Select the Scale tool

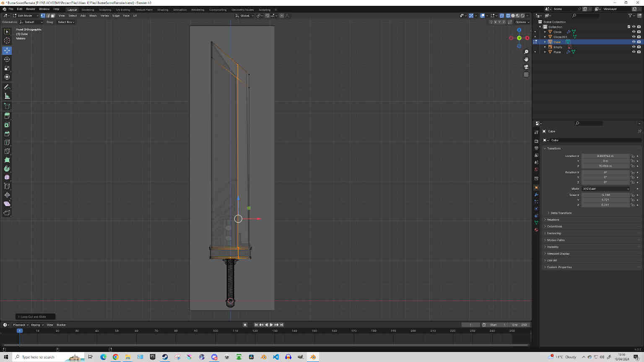7,68
